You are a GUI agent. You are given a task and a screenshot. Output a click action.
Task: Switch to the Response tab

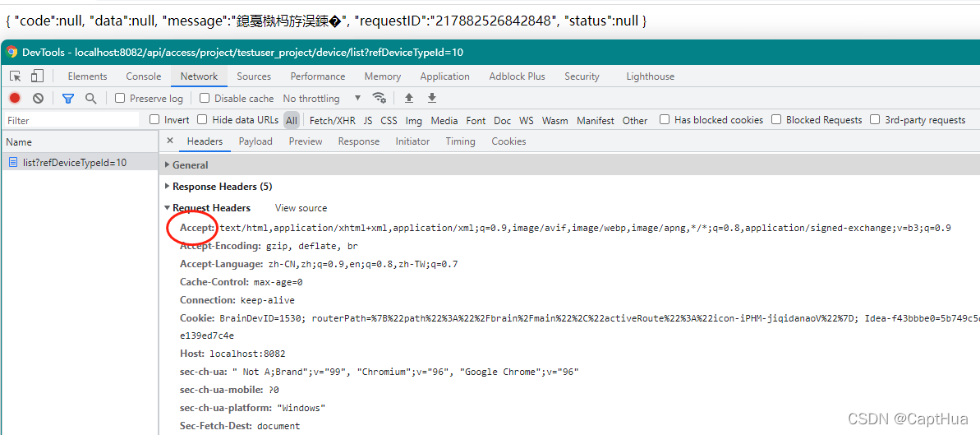359,141
